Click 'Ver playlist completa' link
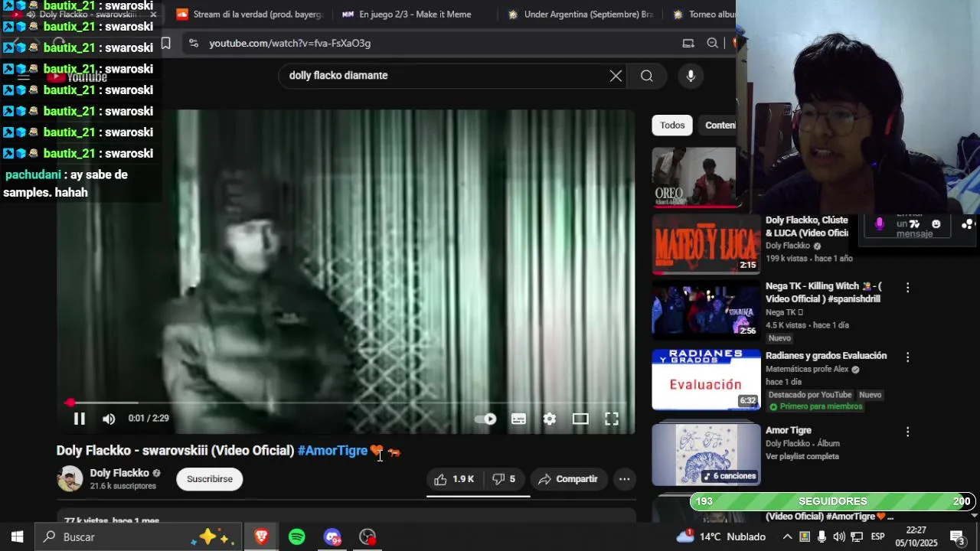 point(802,457)
